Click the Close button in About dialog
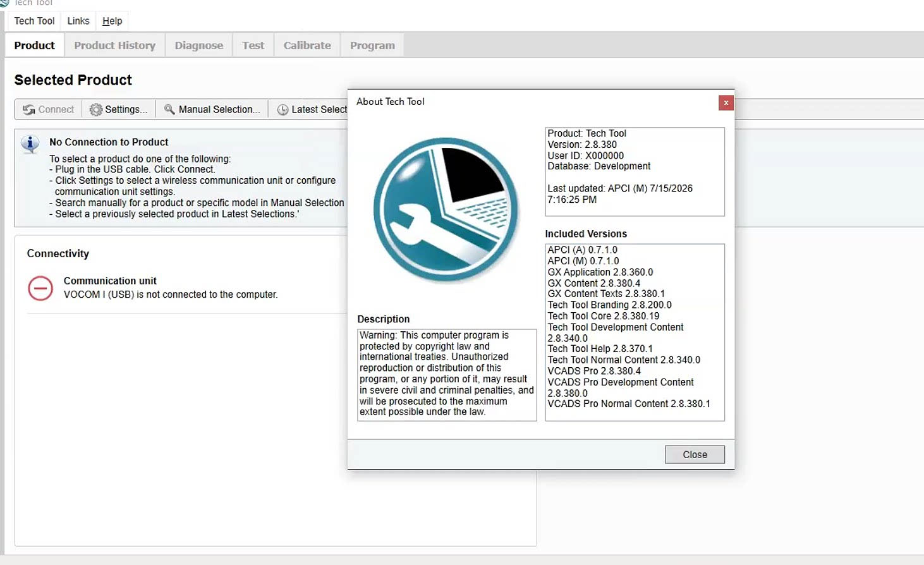 tap(695, 454)
